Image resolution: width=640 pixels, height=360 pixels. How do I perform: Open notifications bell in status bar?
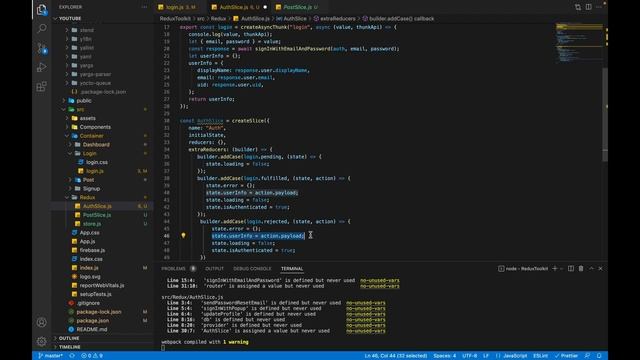tap(599, 356)
